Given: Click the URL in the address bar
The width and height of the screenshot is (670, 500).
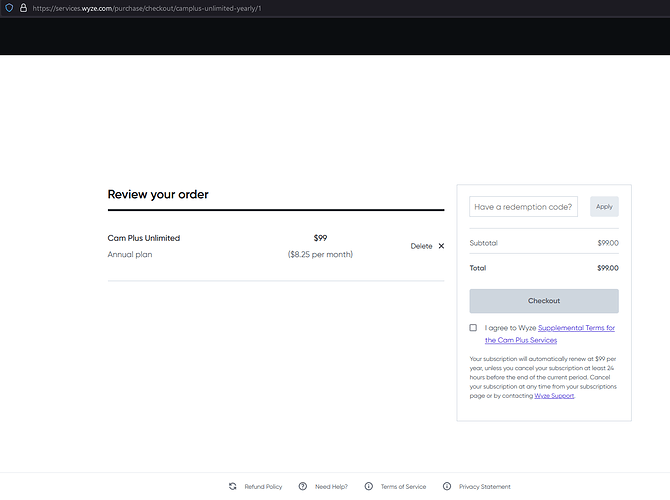Looking at the screenshot, I should point(147,8).
